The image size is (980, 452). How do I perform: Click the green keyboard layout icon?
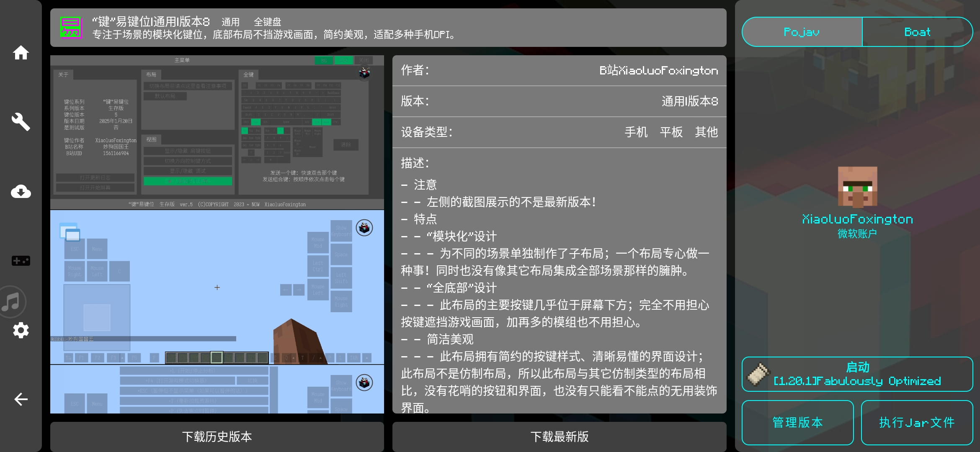tap(71, 27)
